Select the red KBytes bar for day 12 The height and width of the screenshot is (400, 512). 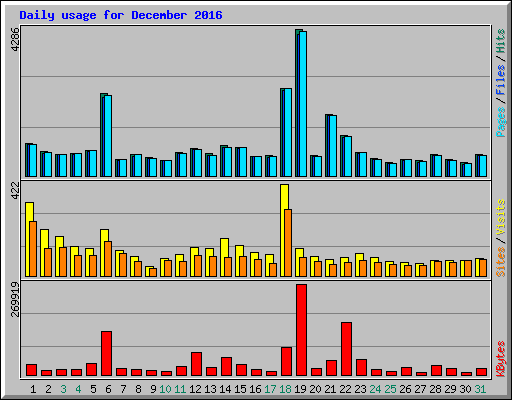[x=196, y=364]
